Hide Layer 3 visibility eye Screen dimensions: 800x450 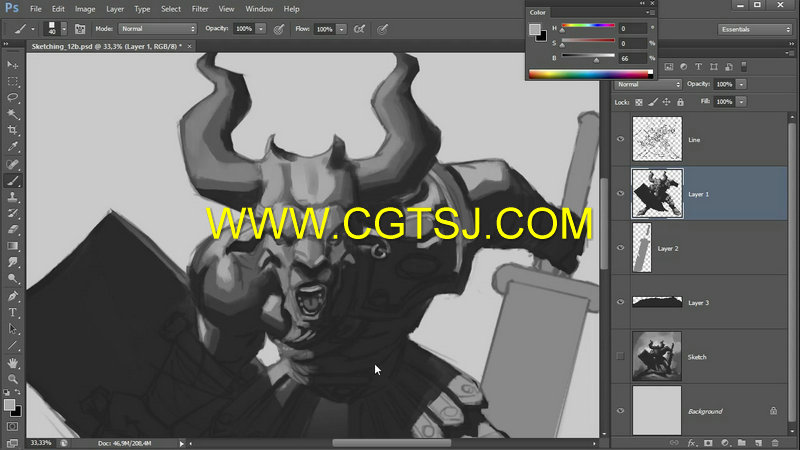point(620,302)
